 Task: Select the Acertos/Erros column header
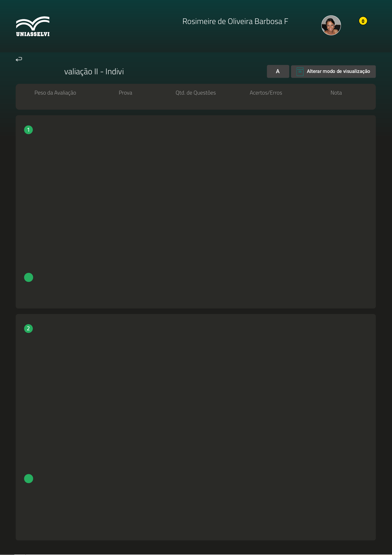click(266, 93)
